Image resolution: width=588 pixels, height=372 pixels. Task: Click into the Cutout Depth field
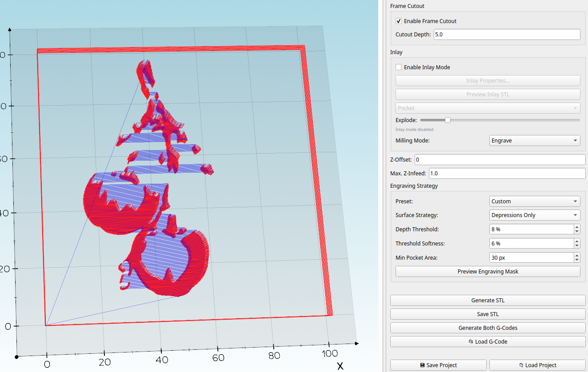(507, 34)
